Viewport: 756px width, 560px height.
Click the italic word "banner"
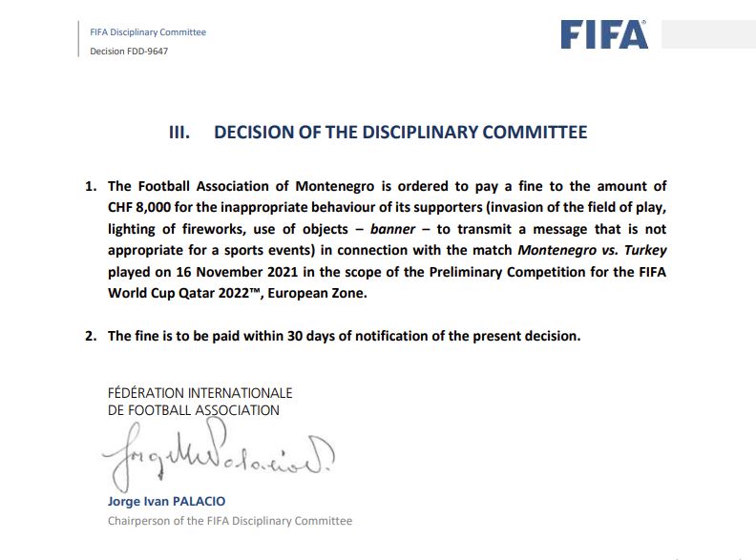click(393, 230)
